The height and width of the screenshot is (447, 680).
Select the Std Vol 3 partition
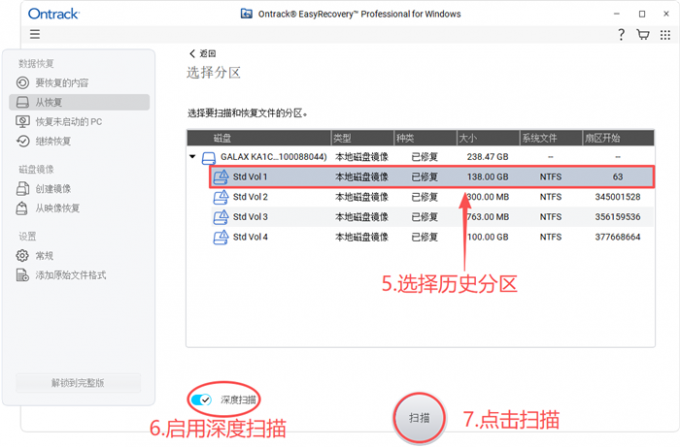(x=432, y=217)
